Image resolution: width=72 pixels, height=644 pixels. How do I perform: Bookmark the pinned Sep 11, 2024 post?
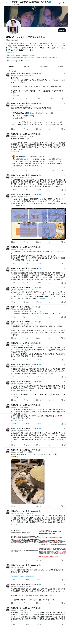tap(62, 99)
